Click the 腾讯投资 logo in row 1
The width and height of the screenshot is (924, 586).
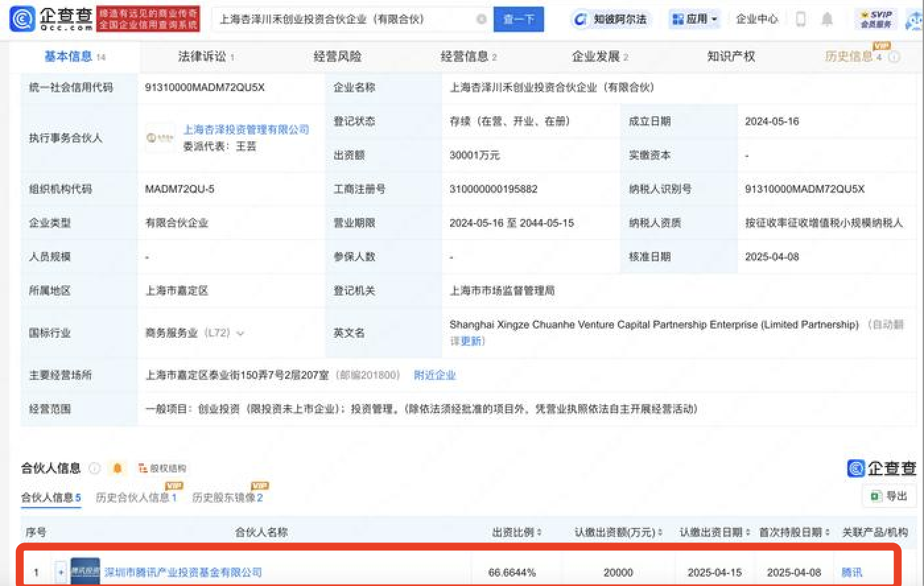coord(86,571)
